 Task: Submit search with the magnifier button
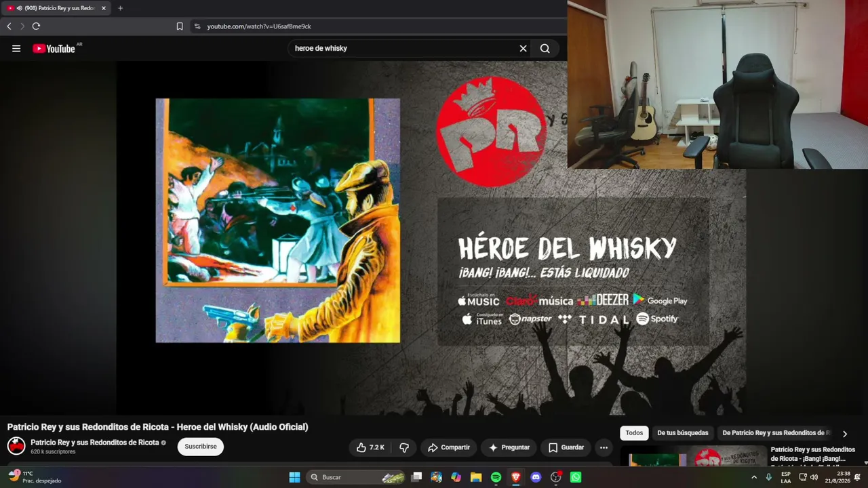pos(545,48)
